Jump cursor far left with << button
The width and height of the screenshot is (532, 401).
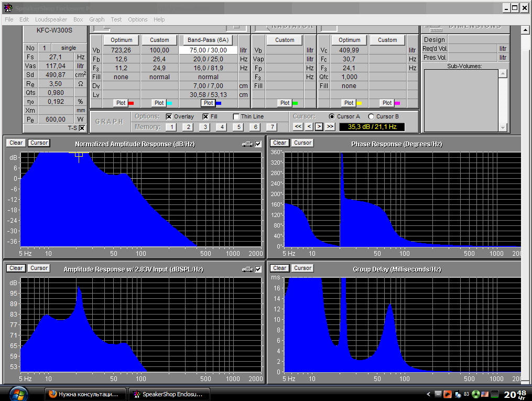pyautogui.click(x=298, y=126)
